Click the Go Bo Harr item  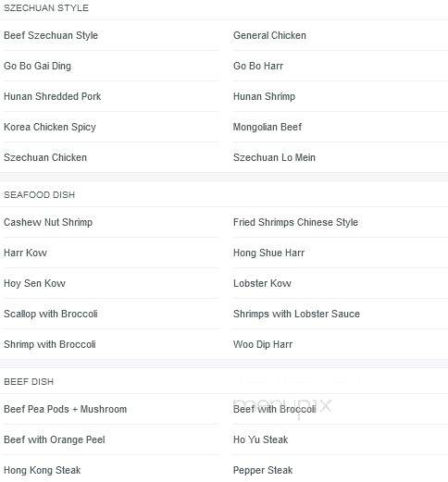pos(258,66)
